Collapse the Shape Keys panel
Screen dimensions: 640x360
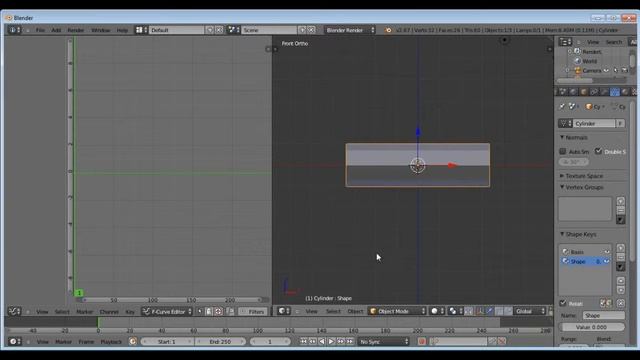point(578,234)
